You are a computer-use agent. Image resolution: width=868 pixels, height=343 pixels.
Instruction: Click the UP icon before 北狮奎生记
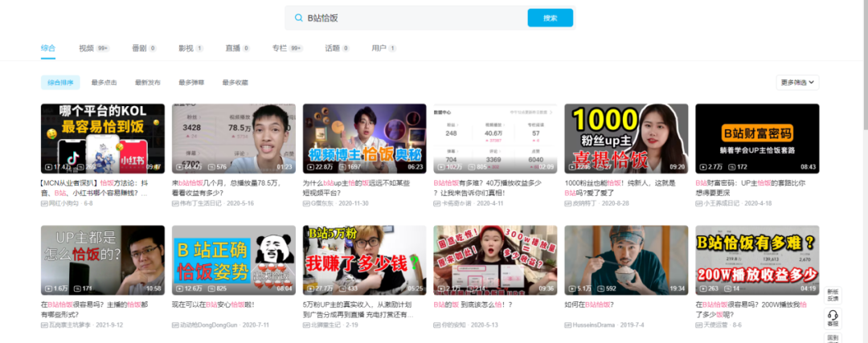pyautogui.click(x=306, y=325)
